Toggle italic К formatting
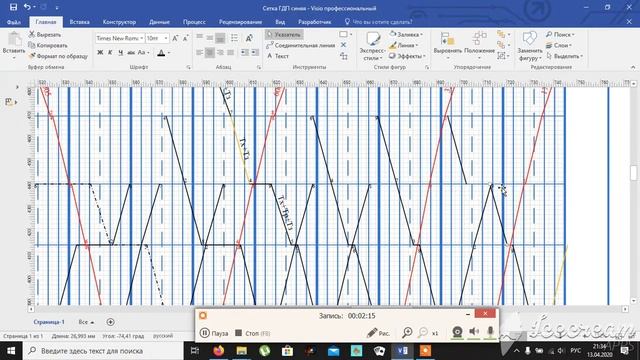 (110, 53)
